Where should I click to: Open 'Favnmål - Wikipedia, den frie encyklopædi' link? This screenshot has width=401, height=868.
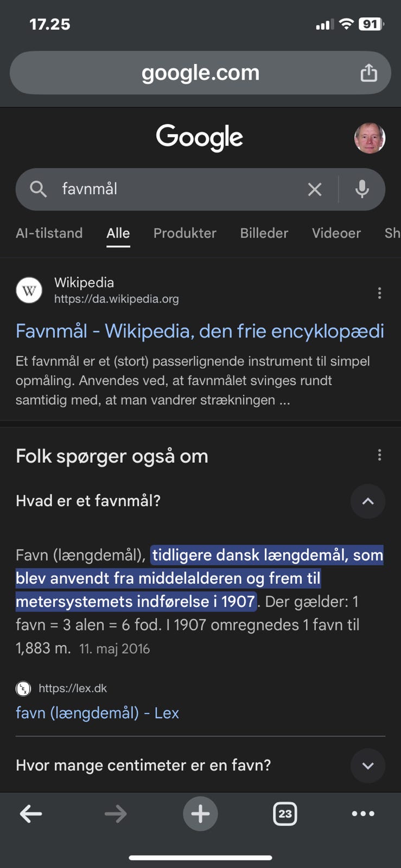pos(200,331)
